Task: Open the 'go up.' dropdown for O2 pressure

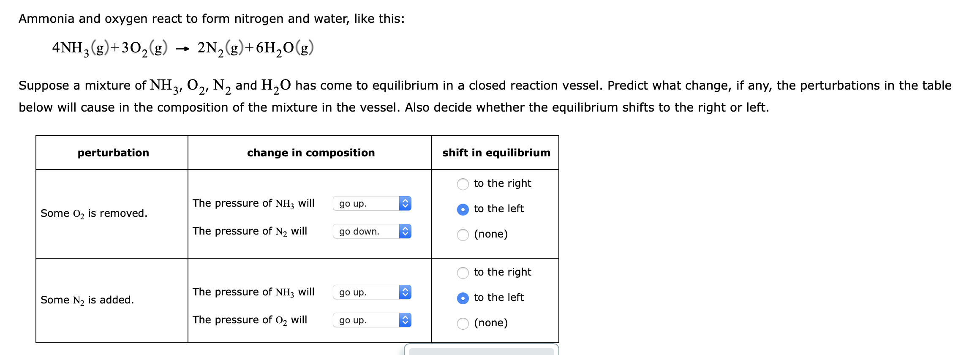Action: [367, 320]
